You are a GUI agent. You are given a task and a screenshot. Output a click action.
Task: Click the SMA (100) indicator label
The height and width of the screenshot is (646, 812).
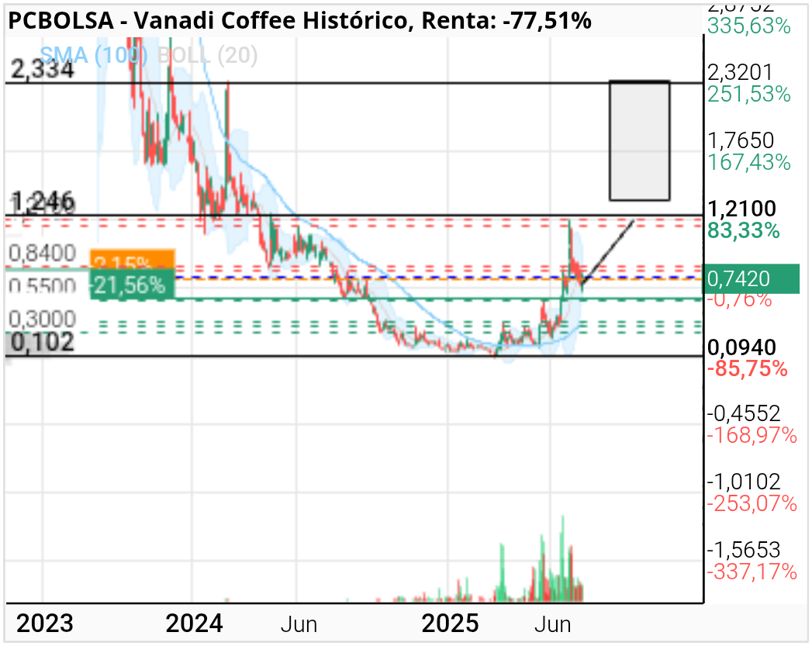[x=94, y=55]
